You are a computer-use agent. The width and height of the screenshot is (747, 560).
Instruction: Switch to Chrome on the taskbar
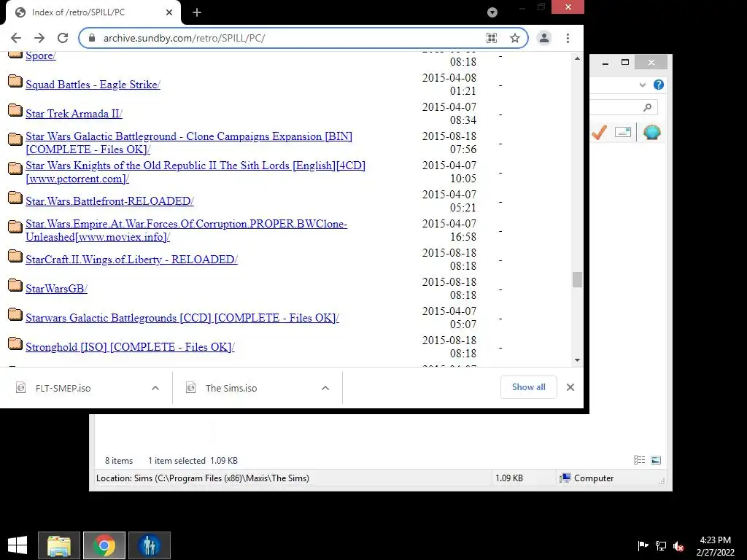(x=104, y=545)
